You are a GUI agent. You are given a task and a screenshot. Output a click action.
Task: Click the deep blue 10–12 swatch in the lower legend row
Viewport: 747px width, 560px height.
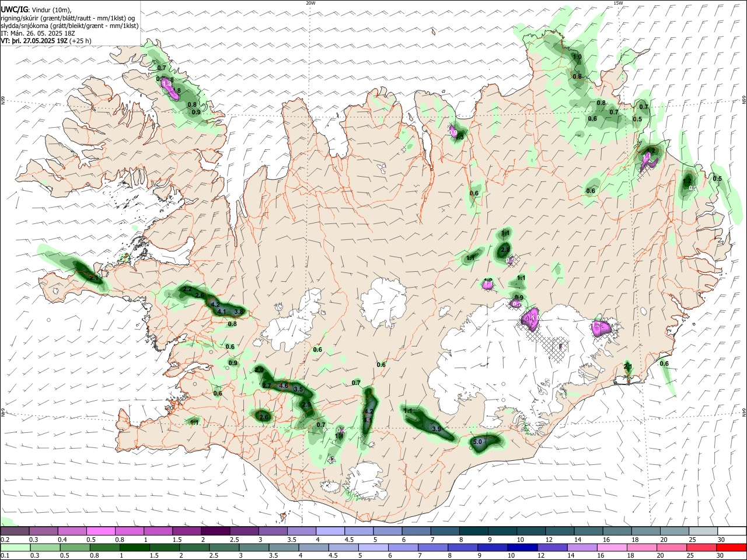tap(522, 547)
